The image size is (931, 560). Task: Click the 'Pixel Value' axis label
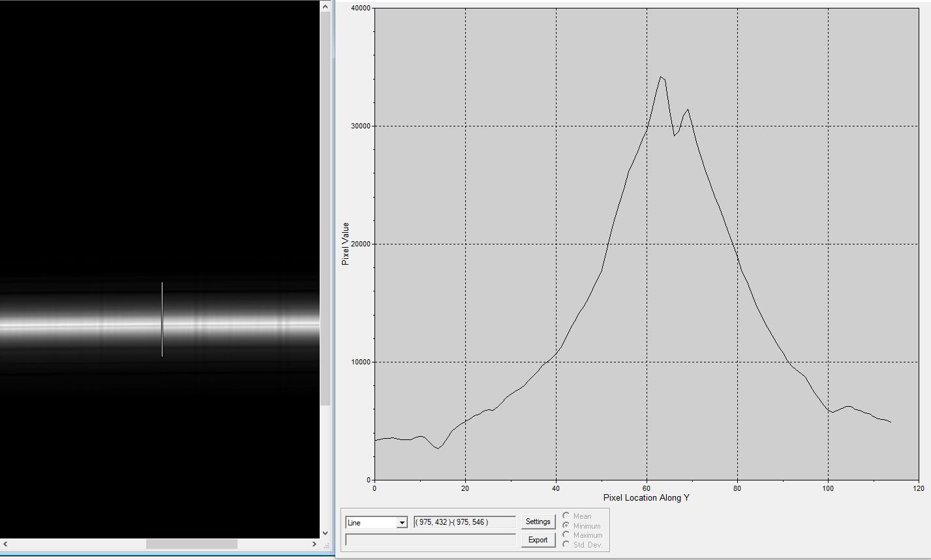345,244
